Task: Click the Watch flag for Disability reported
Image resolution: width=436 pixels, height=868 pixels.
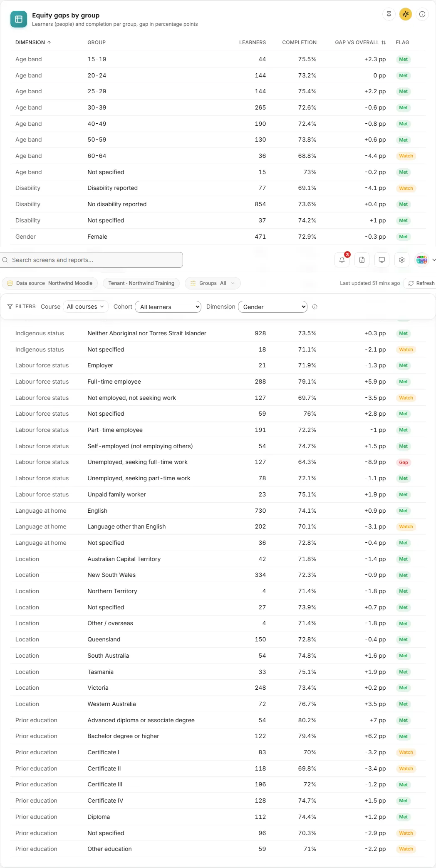Action: tap(406, 188)
